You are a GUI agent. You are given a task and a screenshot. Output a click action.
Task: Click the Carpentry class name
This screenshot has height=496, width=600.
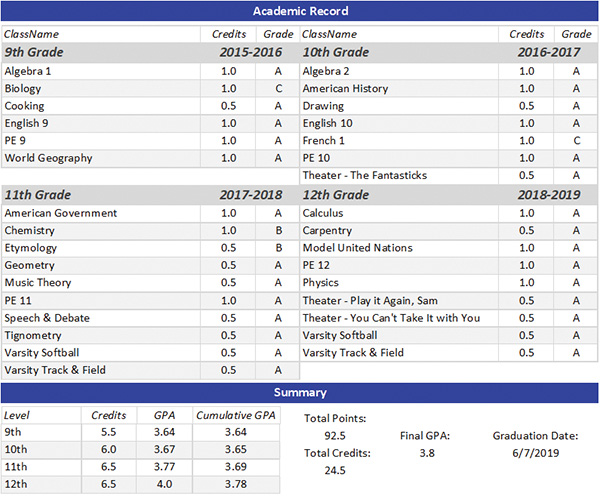pos(327,230)
